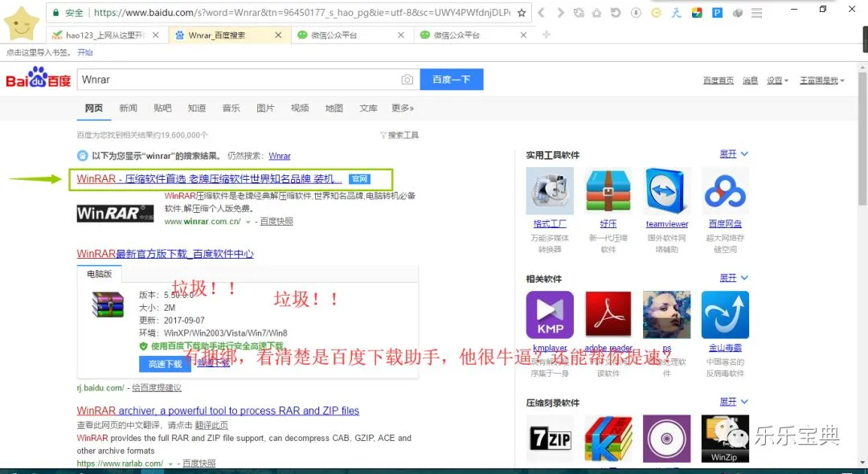The height and width of the screenshot is (474, 868).
Task: Select the 贴吧 search category
Action: pos(162,108)
